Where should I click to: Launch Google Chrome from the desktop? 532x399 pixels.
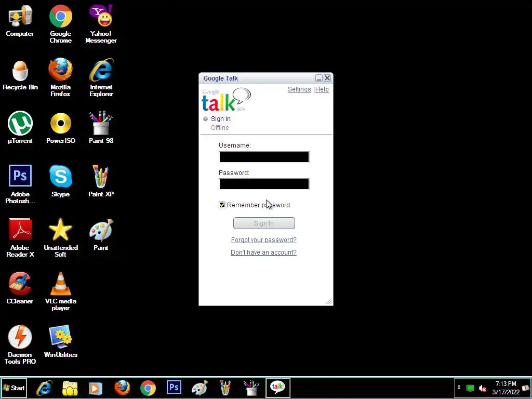[x=60, y=24]
